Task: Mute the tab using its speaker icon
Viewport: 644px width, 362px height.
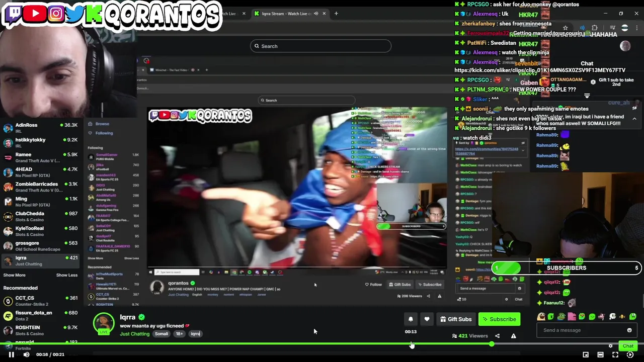Action: pos(316,14)
